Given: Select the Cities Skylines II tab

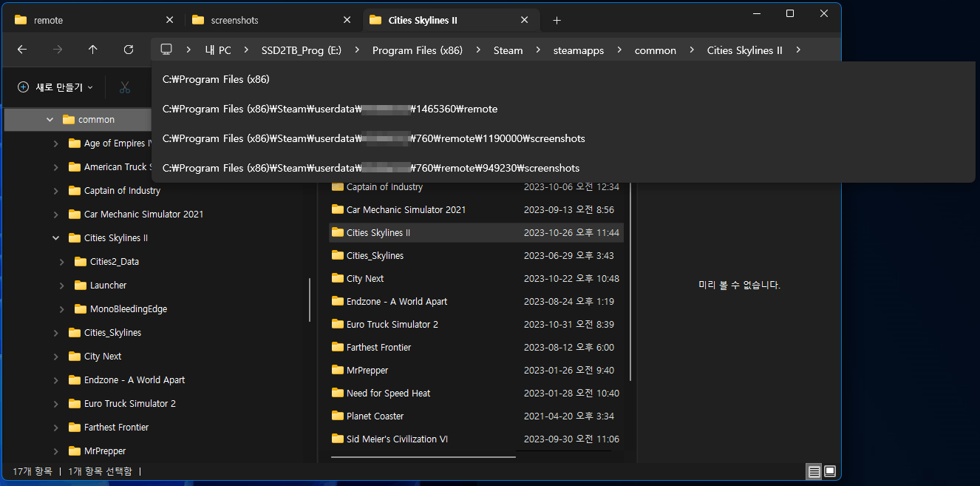Looking at the screenshot, I should click(452, 20).
